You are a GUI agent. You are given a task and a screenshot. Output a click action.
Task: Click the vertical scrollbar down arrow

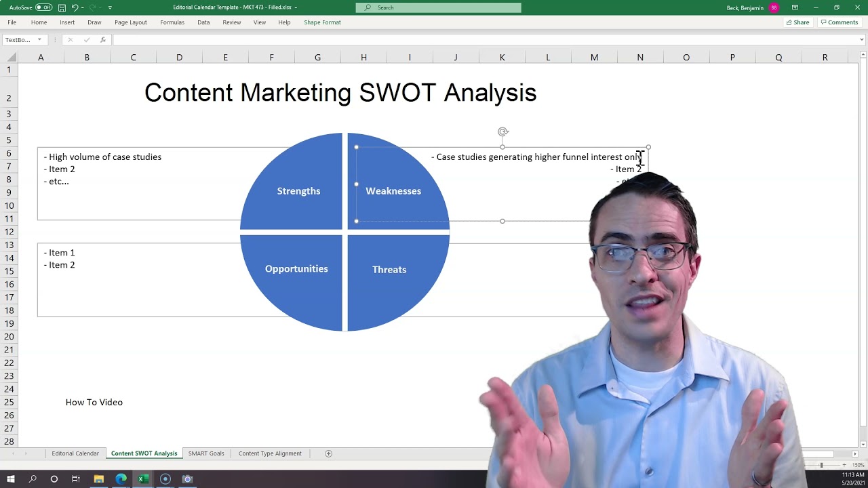[x=863, y=444]
